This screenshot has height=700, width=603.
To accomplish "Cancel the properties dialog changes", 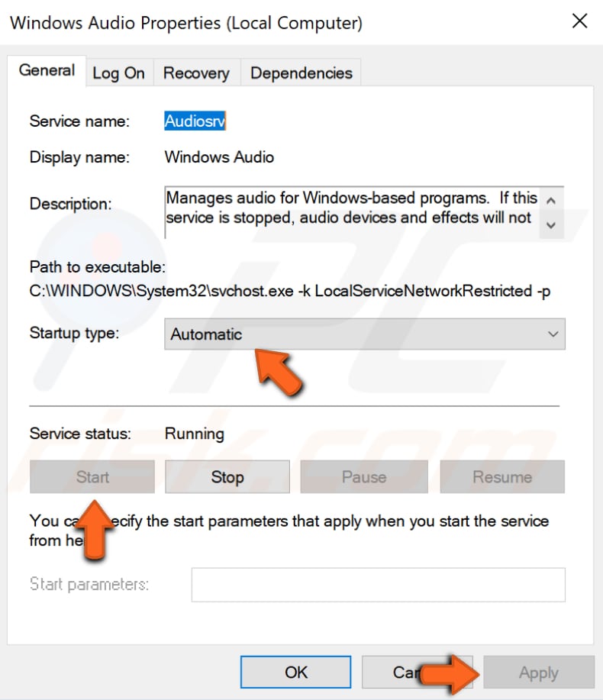I will pos(417,673).
